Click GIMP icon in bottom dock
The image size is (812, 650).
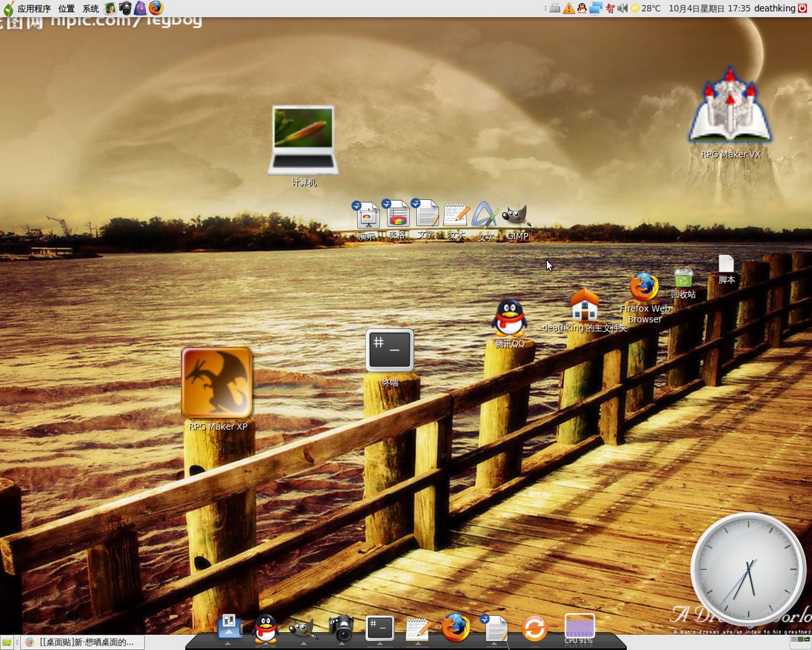tap(303, 628)
